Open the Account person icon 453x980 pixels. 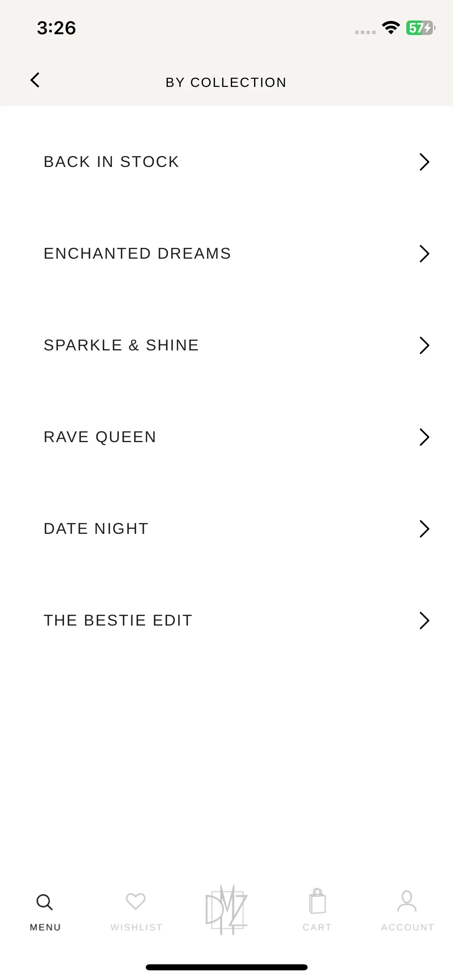[407, 901]
